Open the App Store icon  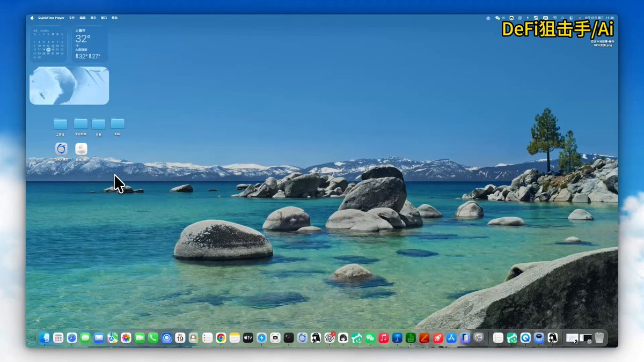click(x=451, y=338)
